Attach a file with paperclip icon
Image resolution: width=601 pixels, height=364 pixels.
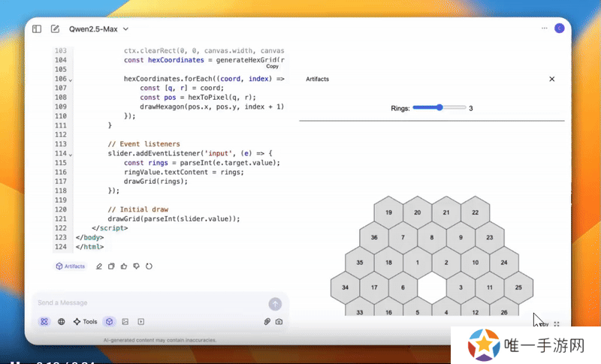click(267, 321)
